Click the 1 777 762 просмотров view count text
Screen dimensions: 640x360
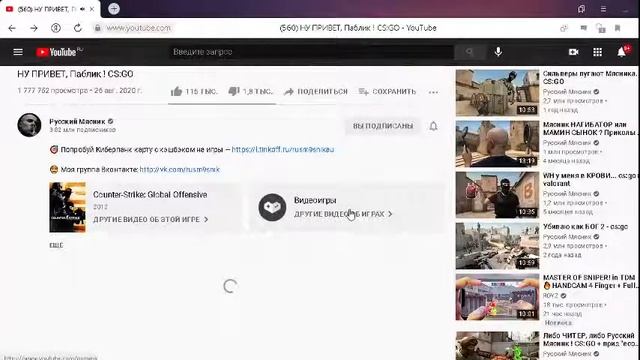tap(53, 91)
